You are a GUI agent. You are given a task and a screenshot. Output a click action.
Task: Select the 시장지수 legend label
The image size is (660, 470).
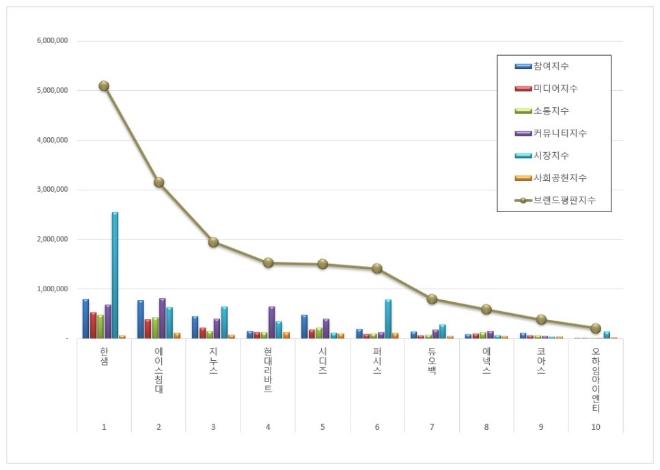(x=551, y=155)
